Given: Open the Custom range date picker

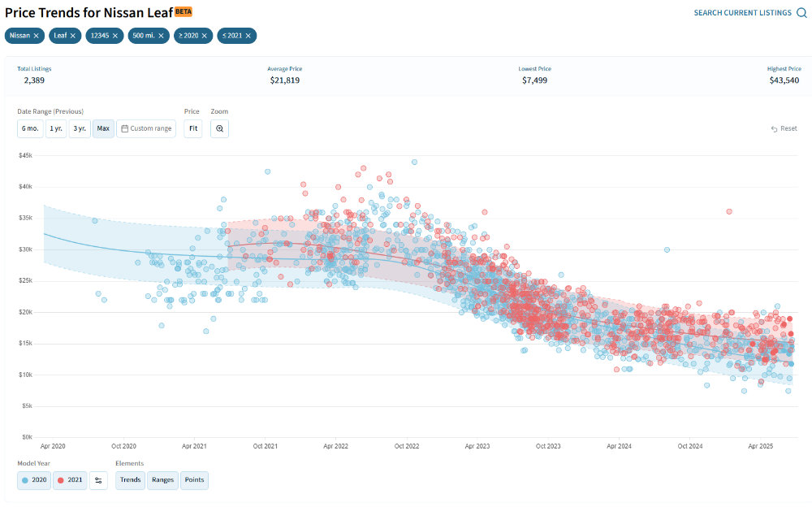Looking at the screenshot, I should pos(146,128).
